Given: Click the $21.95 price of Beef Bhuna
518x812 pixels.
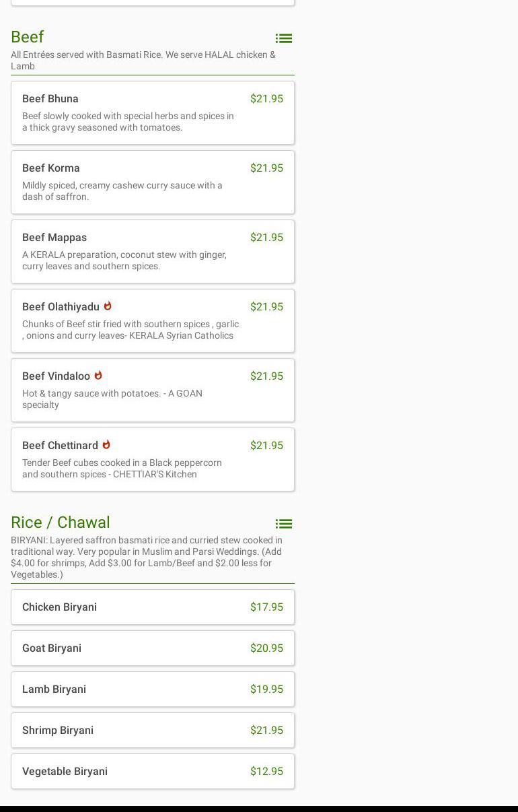Looking at the screenshot, I should coord(266,98).
